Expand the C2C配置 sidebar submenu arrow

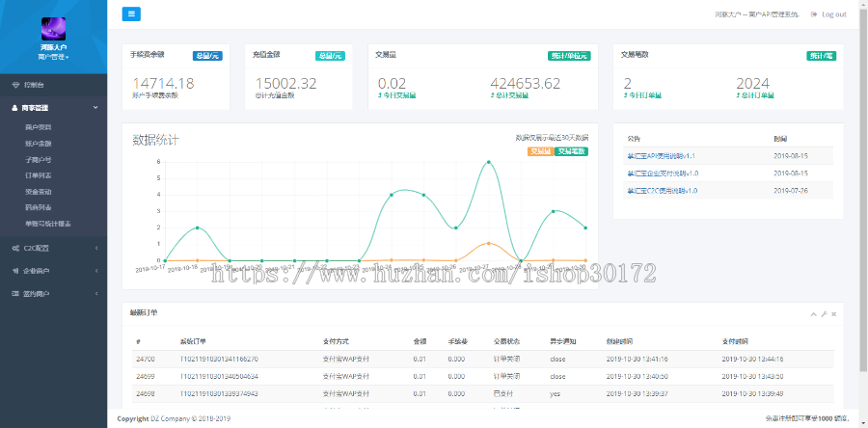(x=97, y=248)
